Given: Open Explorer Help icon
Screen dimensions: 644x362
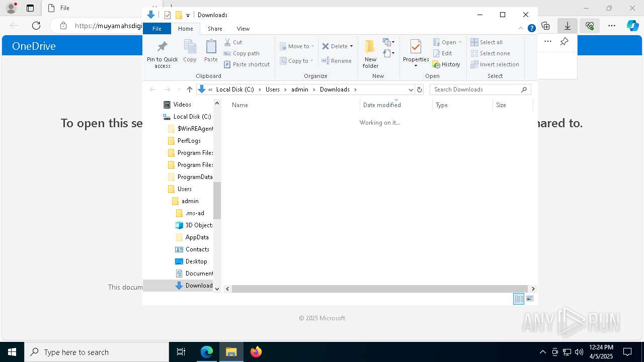Looking at the screenshot, I should tap(531, 28).
